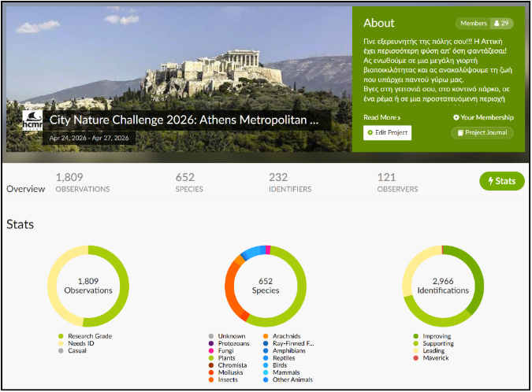
Task: Click the About heading in green panel
Action: [x=378, y=23]
